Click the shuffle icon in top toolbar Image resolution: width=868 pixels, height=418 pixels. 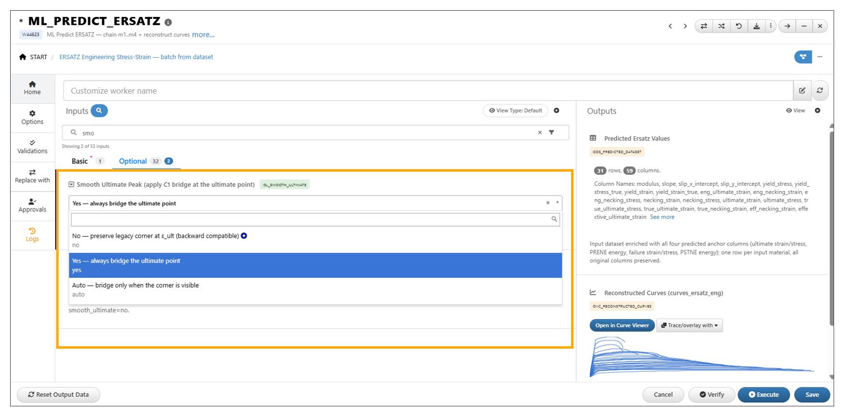(x=721, y=26)
